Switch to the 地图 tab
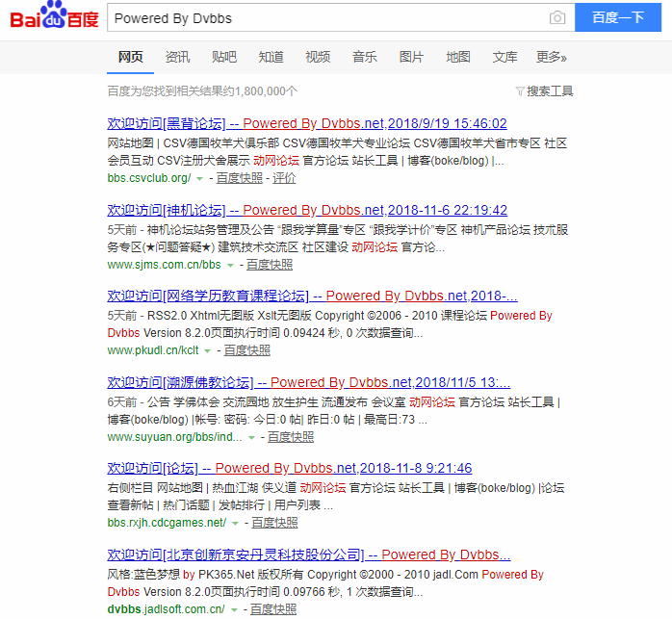 [x=458, y=57]
